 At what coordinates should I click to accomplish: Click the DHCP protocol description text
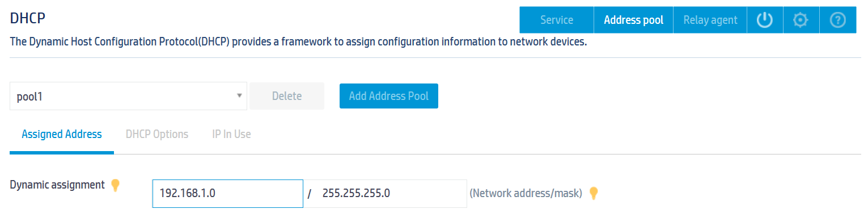pos(298,42)
